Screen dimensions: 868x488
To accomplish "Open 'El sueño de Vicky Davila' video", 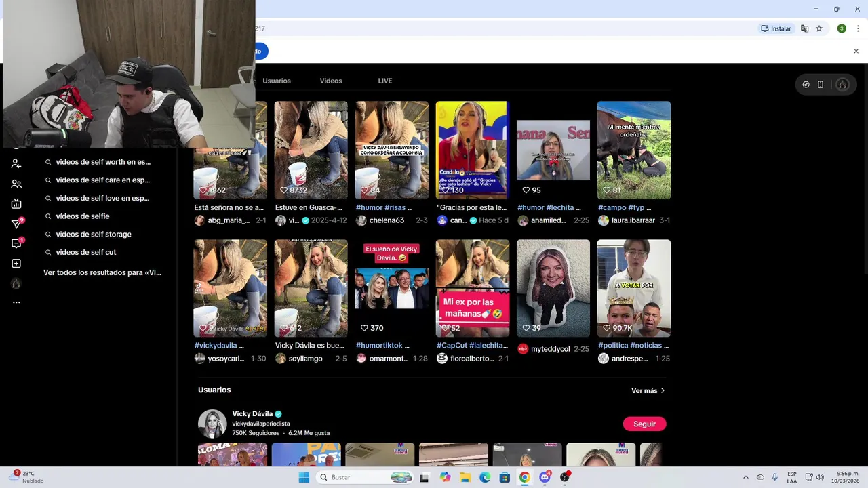I will click(x=392, y=288).
